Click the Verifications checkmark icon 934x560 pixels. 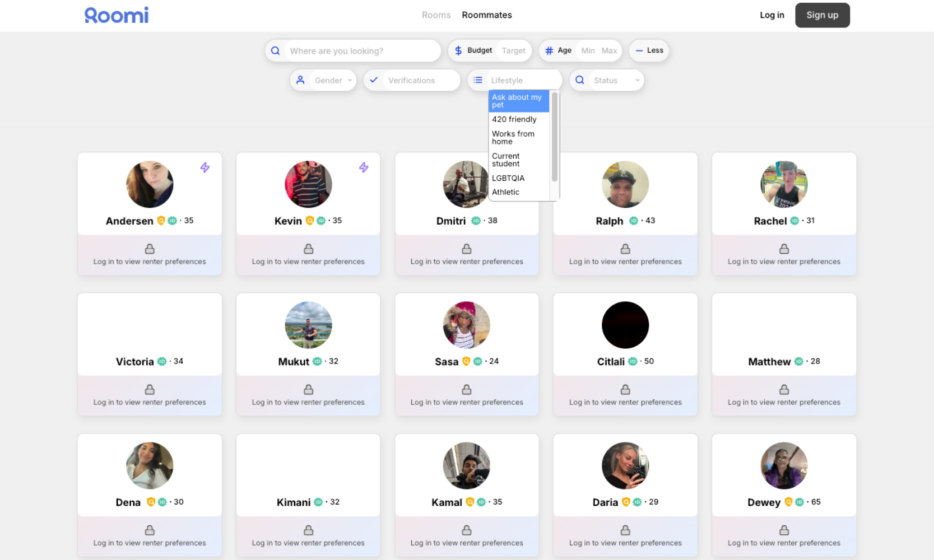(x=374, y=80)
